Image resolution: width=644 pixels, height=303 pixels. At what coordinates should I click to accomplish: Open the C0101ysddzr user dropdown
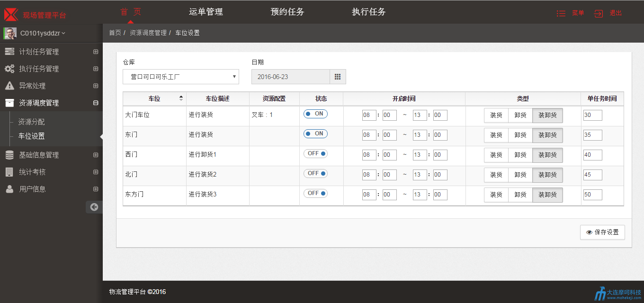point(43,33)
